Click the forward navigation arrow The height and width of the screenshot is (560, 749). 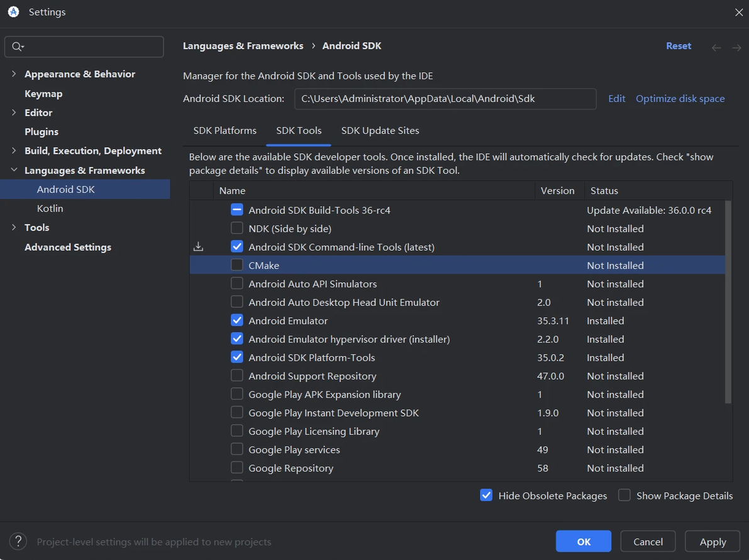[x=736, y=47]
